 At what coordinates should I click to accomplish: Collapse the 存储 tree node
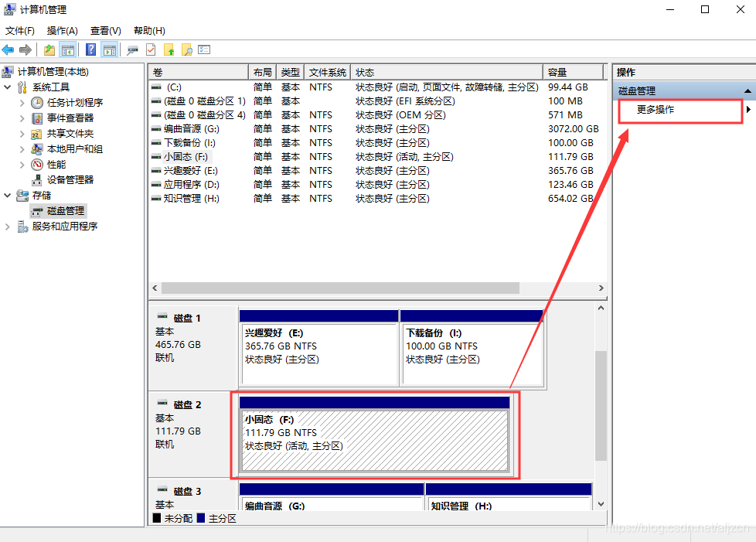point(8,196)
